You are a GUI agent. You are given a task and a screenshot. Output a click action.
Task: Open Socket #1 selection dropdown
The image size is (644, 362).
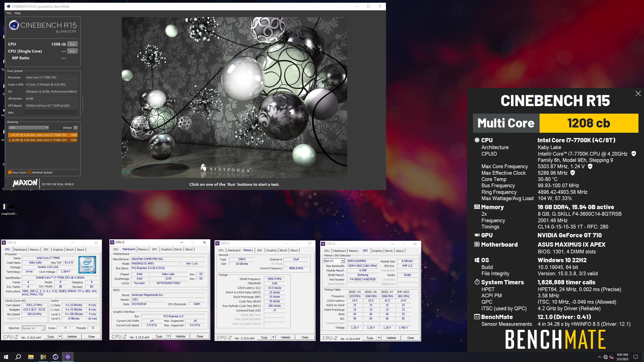tap(33, 328)
